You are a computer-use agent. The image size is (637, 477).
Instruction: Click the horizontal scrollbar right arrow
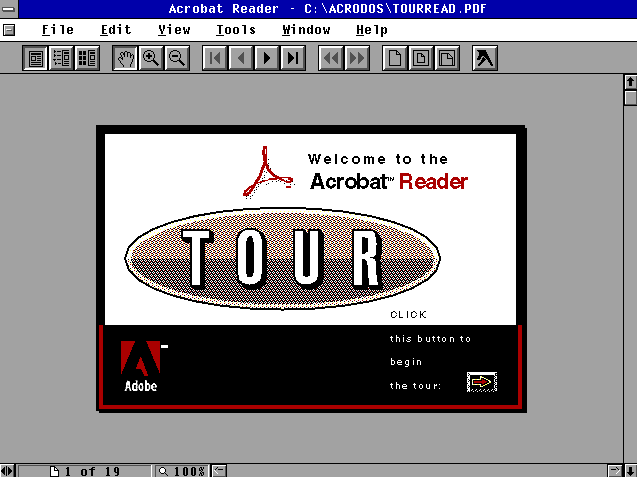pyautogui.click(x=615, y=471)
